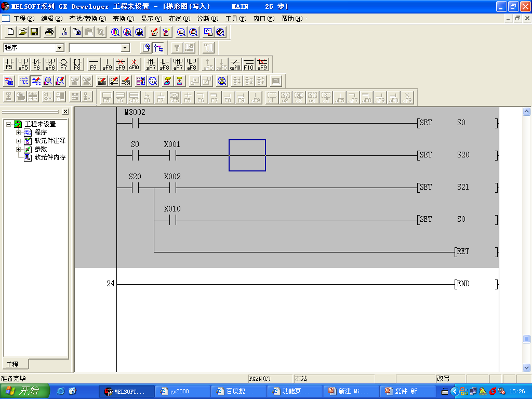Insert normally closed contact (F6)
Viewport: 532px width, 399px height.
click(36, 64)
